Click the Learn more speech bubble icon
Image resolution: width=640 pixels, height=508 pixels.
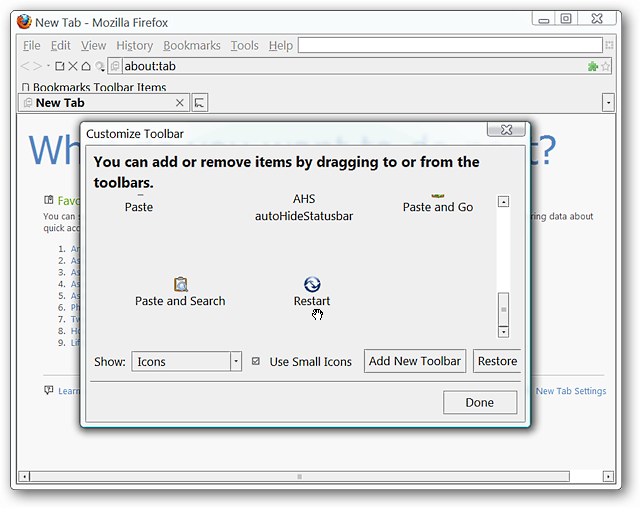[x=49, y=390]
